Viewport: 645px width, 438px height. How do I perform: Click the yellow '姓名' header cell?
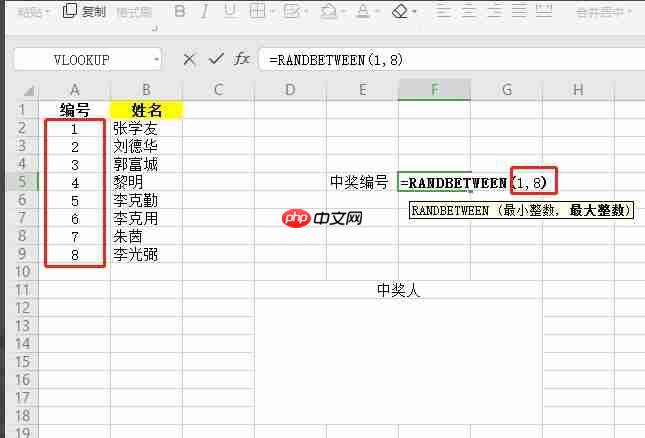146,110
